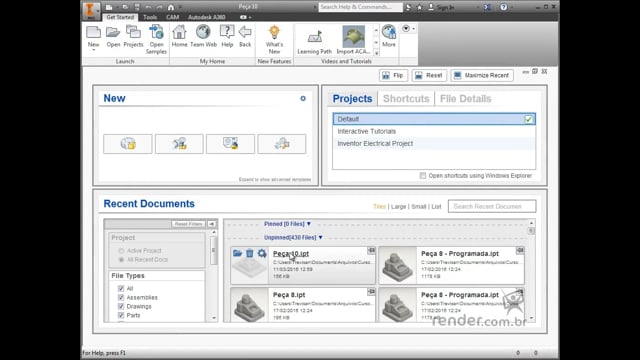Image resolution: width=640 pixels, height=360 pixels.
Task: Click the Reset layout button
Action: point(429,76)
